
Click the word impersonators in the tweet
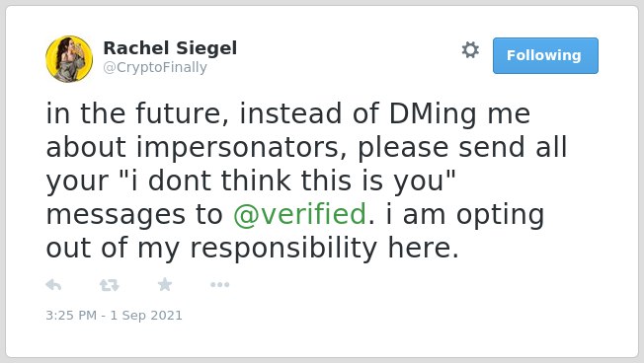pyautogui.click(x=238, y=148)
